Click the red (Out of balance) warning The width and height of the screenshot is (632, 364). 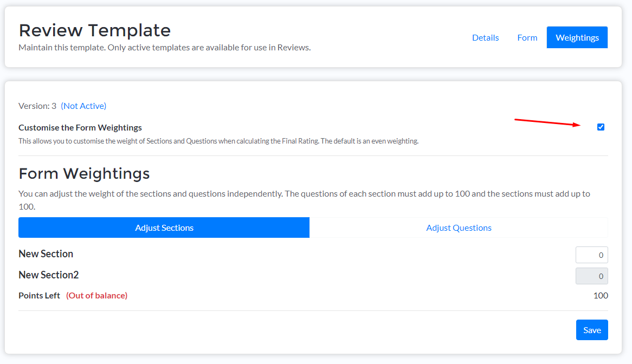[x=96, y=295]
